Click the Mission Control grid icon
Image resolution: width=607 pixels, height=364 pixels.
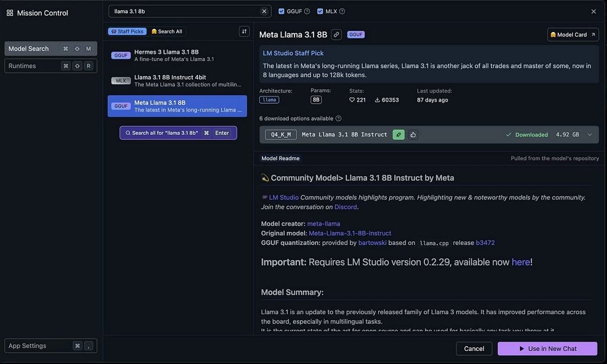pos(10,13)
